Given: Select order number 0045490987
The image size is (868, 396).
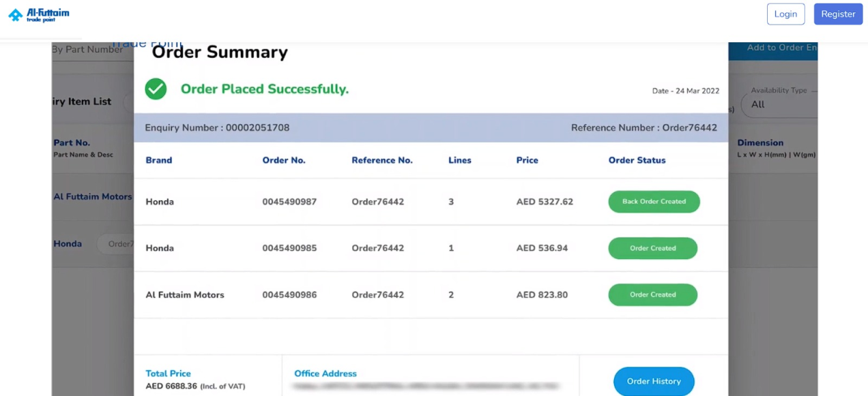Looking at the screenshot, I should pos(289,202).
